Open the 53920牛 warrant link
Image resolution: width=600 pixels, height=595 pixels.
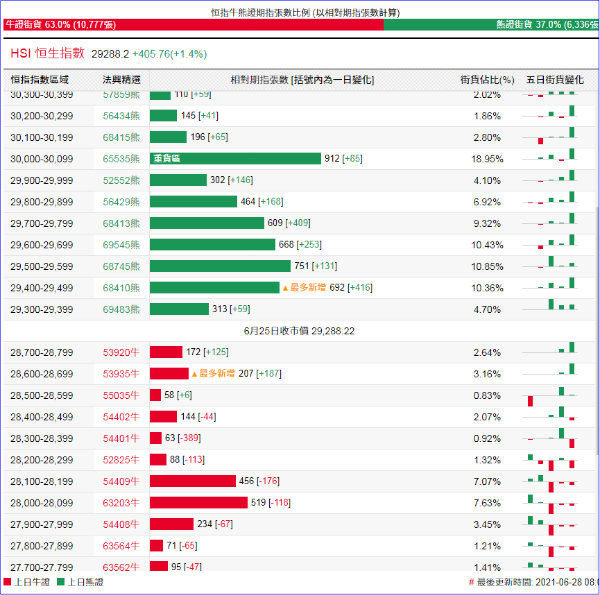coord(121,352)
